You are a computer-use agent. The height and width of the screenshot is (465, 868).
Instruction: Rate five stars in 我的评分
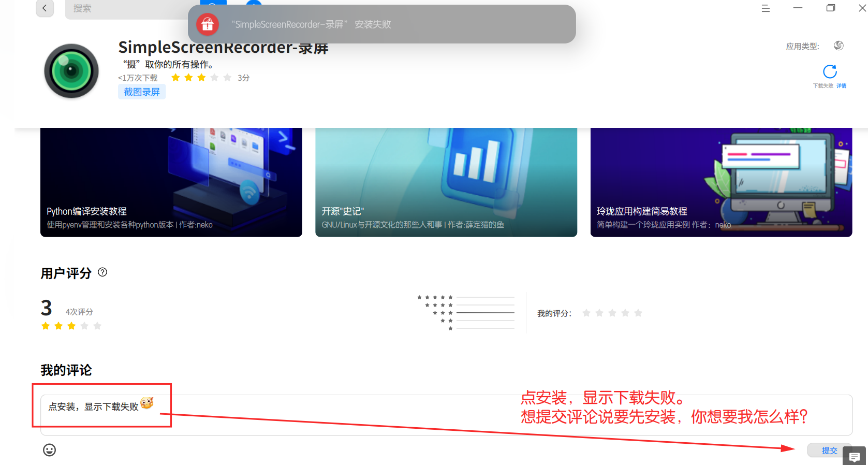click(638, 313)
